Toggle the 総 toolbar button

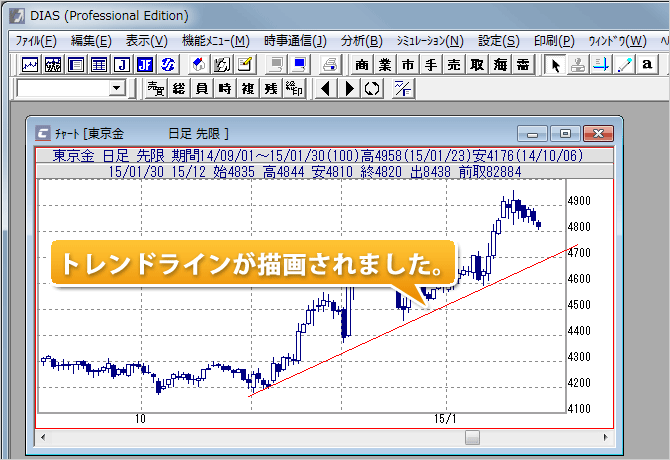pos(179,89)
